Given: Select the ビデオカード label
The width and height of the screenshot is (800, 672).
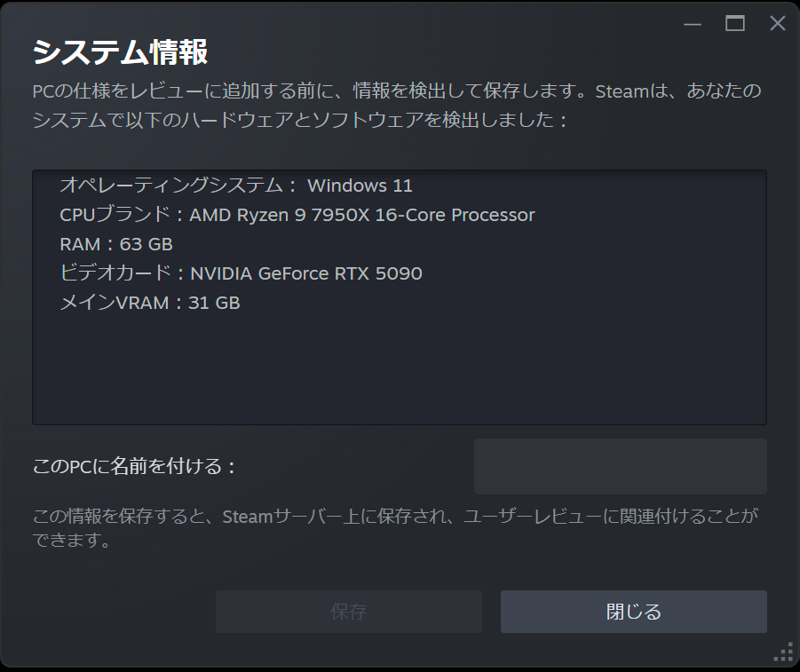Looking at the screenshot, I should point(119,273).
